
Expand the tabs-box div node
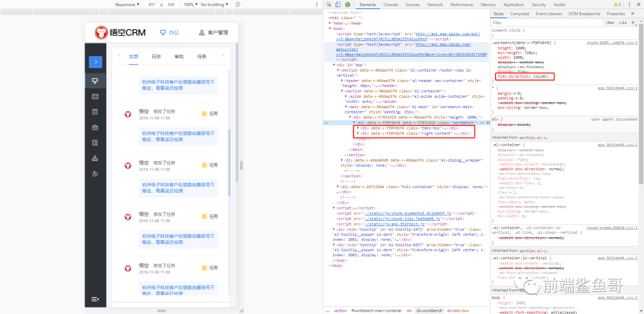(x=358, y=128)
